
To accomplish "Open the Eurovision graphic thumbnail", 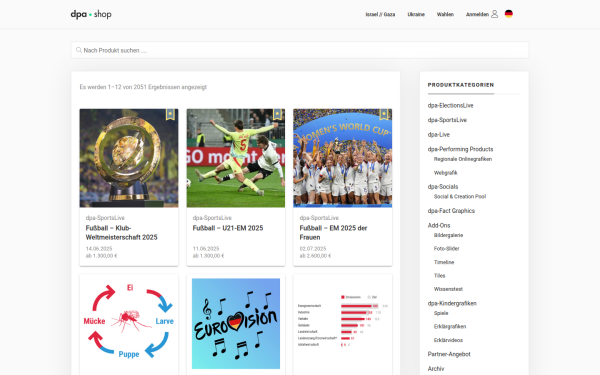I will tap(236, 323).
